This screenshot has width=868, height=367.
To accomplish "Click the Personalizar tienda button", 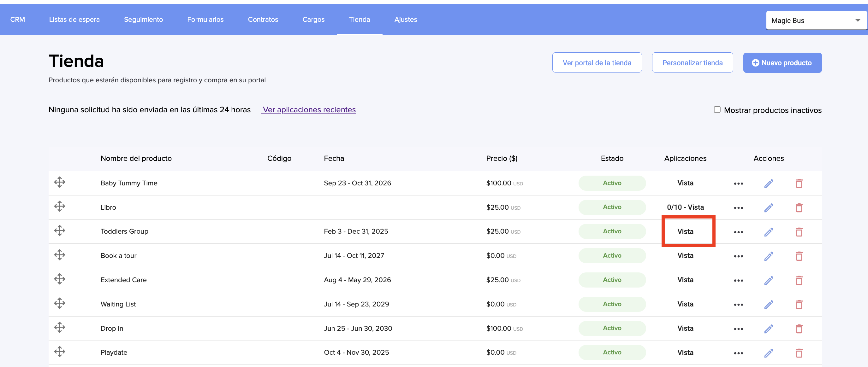I will coord(692,63).
